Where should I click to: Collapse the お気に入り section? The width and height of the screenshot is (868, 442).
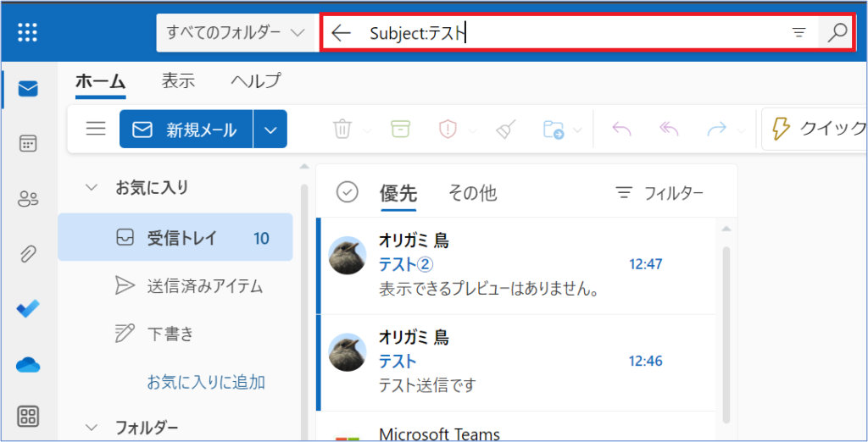click(x=92, y=187)
